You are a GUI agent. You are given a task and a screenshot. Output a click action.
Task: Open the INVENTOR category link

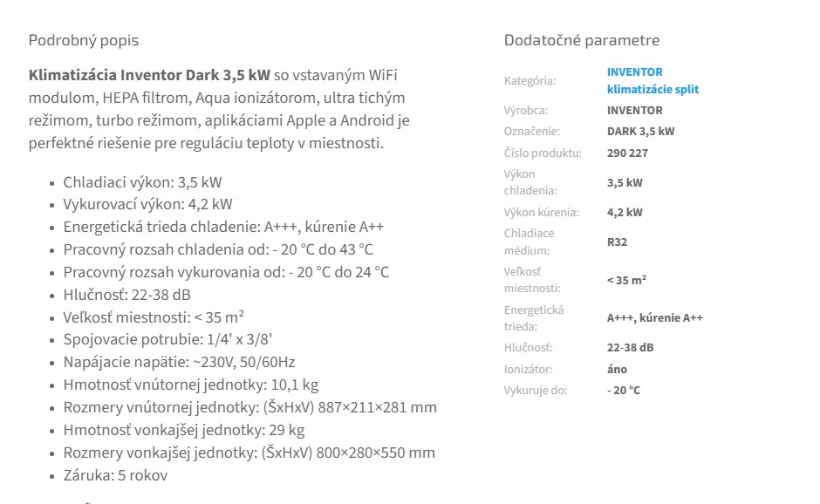point(634,72)
